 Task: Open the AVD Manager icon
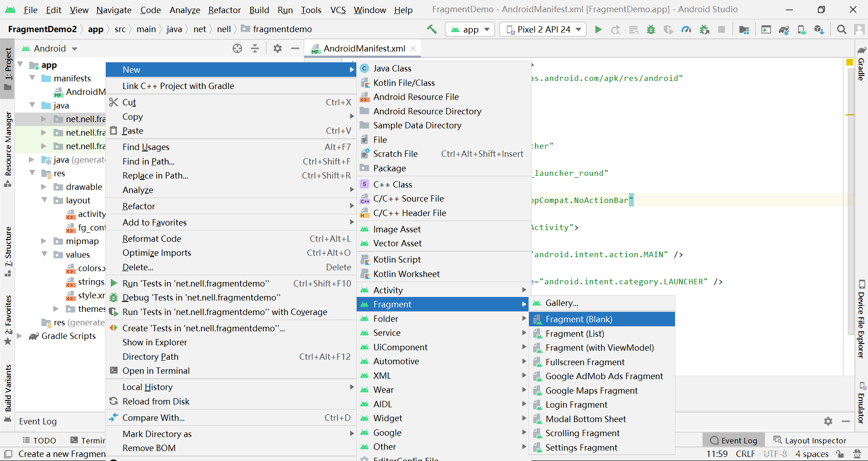[802, 29]
